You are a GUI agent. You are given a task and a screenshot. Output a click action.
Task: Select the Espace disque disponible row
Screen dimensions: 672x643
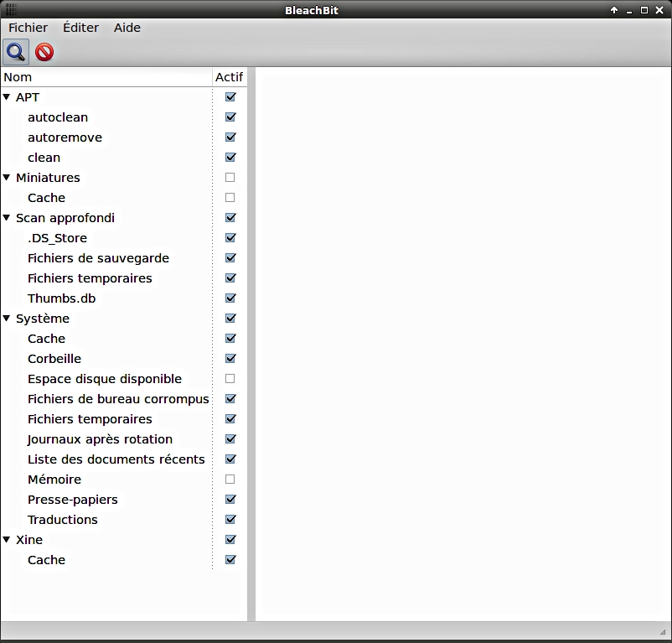(x=123, y=379)
